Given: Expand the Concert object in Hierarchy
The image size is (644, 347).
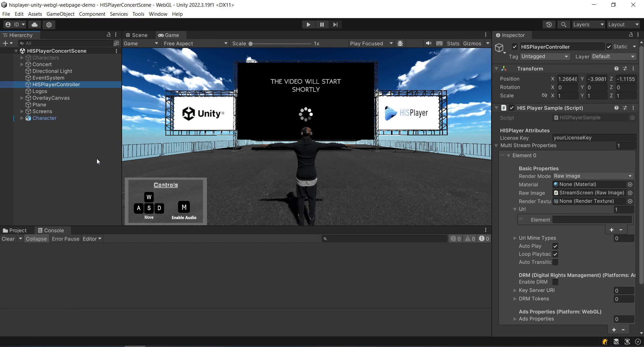Looking at the screenshot, I should (22, 64).
